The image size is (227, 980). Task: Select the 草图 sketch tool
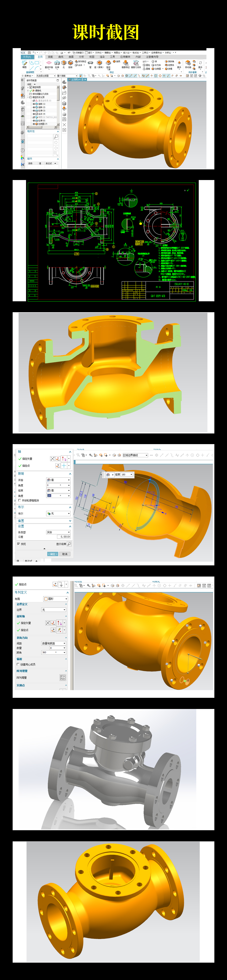tap(25, 64)
